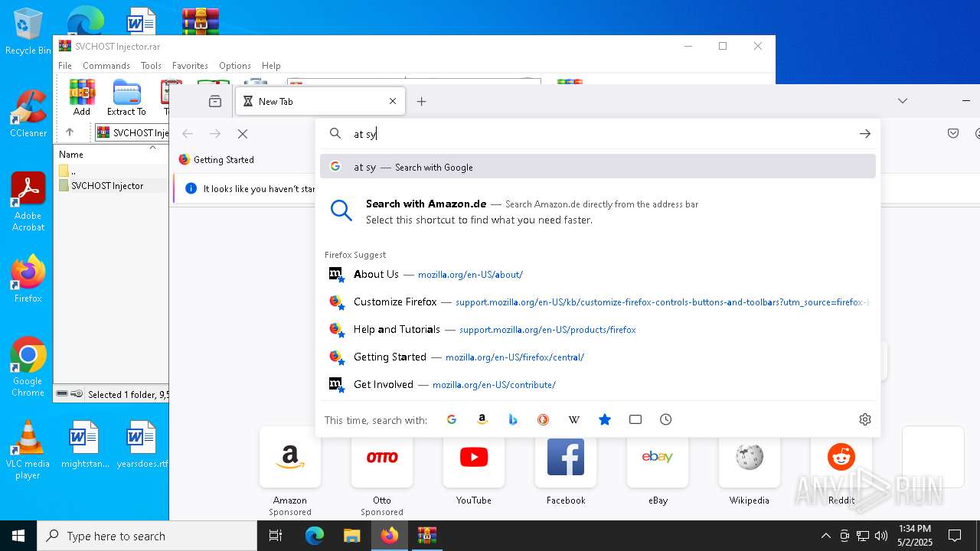Open yearsdoes.rtf desktop file
This screenshot has height=551, width=980.
click(x=142, y=444)
